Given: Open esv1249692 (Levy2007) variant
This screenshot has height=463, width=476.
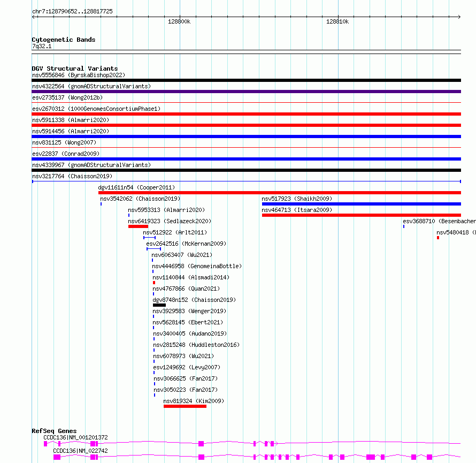Looking at the screenshot, I should (x=187, y=367).
